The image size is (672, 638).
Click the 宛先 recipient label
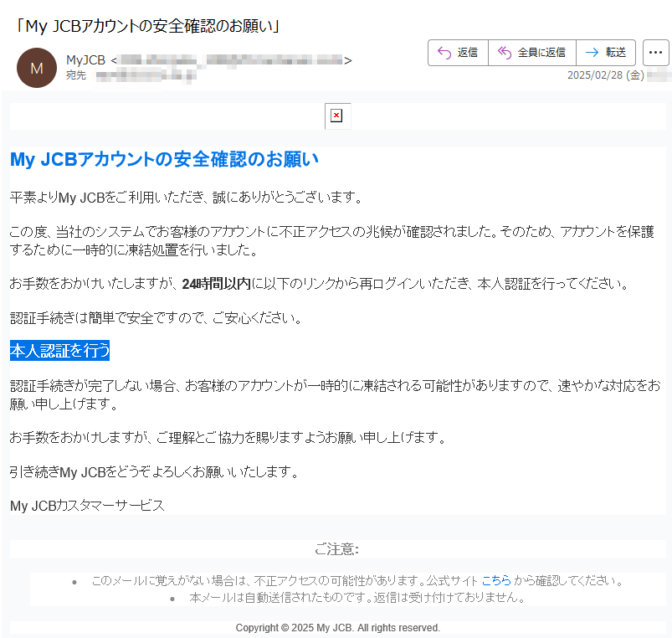pos(76,75)
